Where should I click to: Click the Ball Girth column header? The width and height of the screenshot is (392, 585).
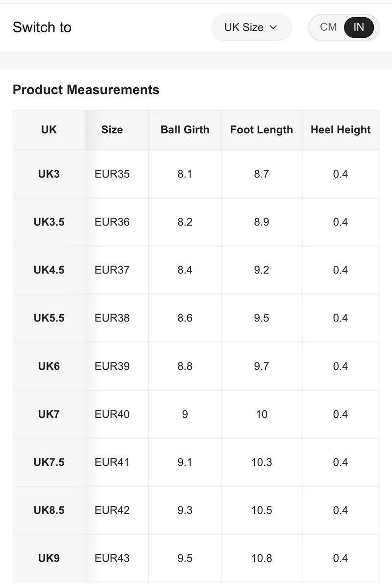tap(185, 130)
